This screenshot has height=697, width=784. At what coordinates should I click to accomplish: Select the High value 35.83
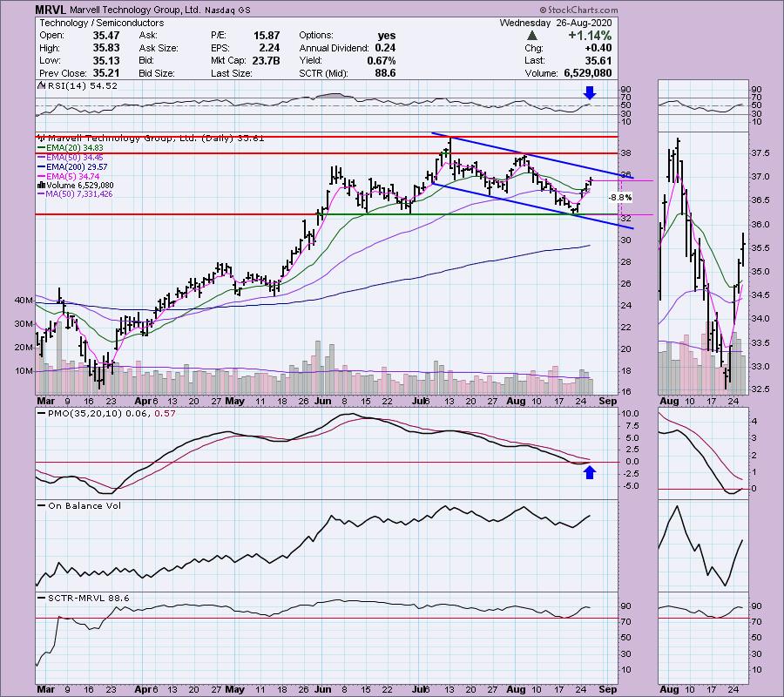click(106, 48)
